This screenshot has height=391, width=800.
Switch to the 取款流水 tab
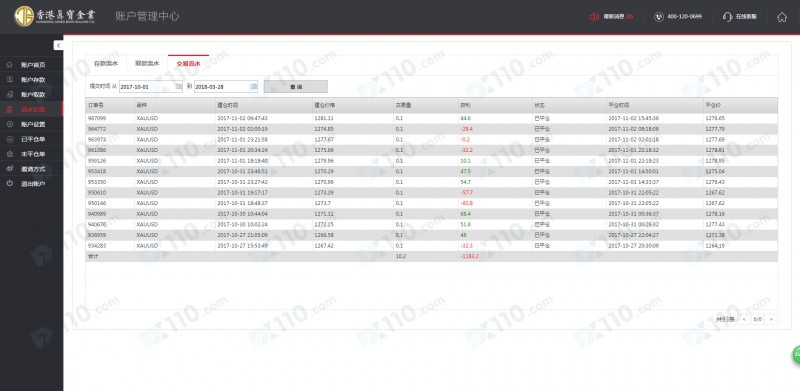pyautogui.click(x=147, y=64)
